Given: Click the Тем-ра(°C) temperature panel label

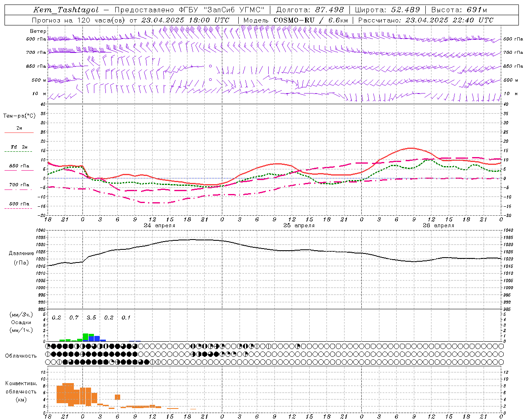Looking at the screenshot, I should 19,116.
